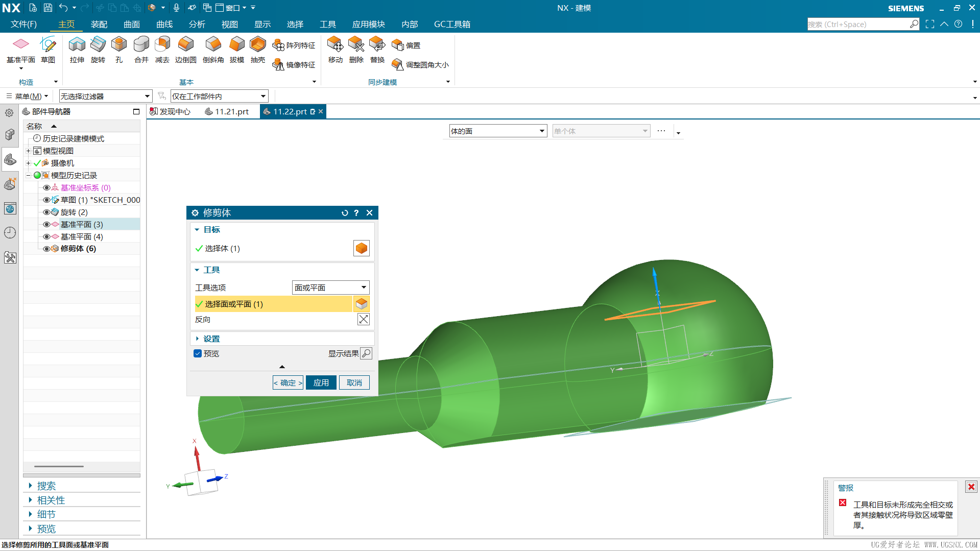Open the 工具选项 面或平面 dropdown
980x551 pixels.
330,288
